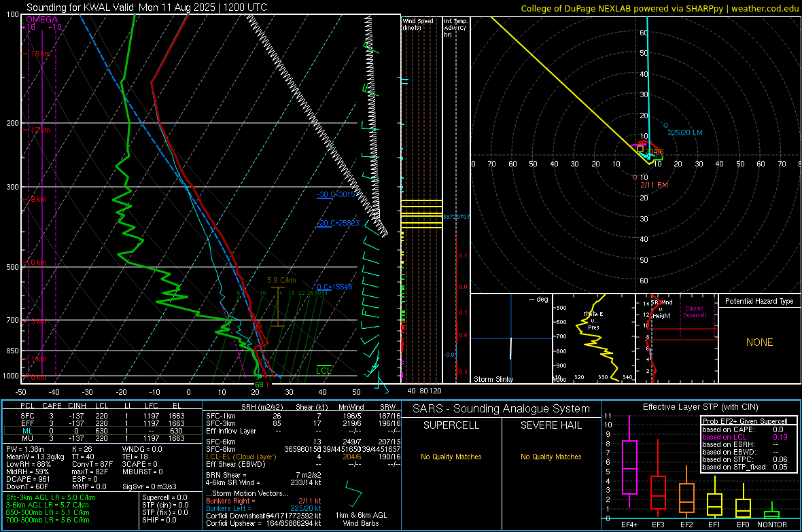Screen dimensions: 802x532
Task: Click the -20 C=25823' level label
Action: [x=338, y=223]
